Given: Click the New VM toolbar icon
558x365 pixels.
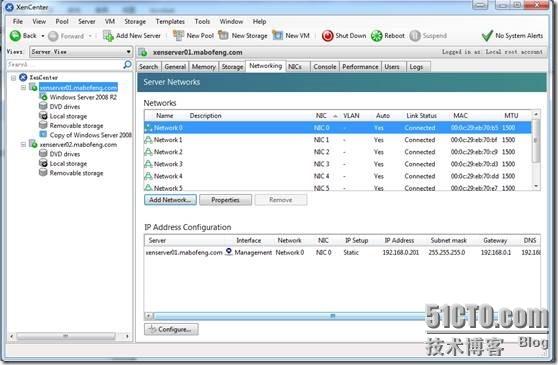Looking at the screenshot, I should click(x=278, y=35).
